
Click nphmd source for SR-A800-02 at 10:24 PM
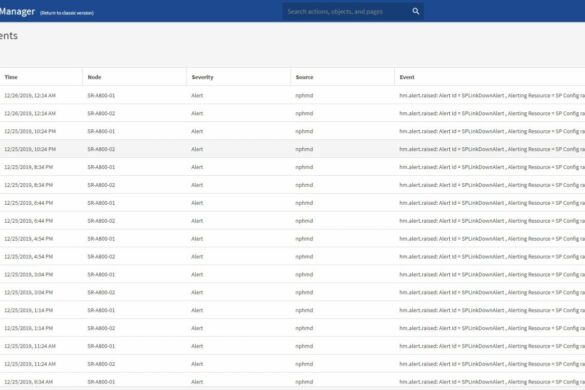pyautogui.click(x=304, y=149)
